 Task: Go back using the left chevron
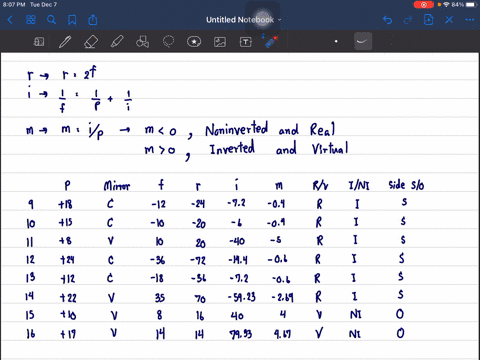coord(10,20)
